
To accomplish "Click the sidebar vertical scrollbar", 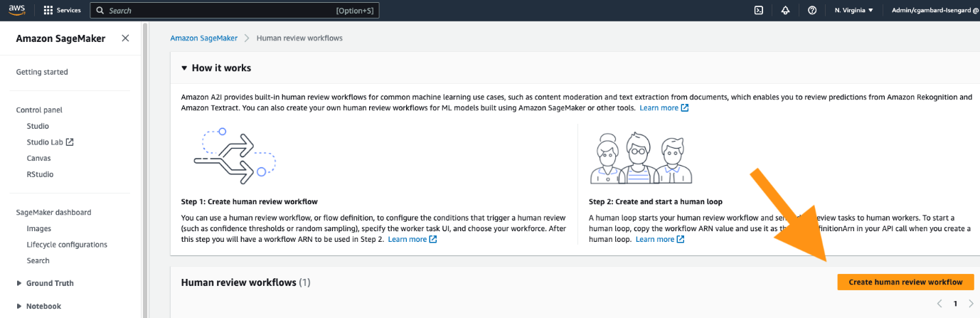I will tap(146, 169).
